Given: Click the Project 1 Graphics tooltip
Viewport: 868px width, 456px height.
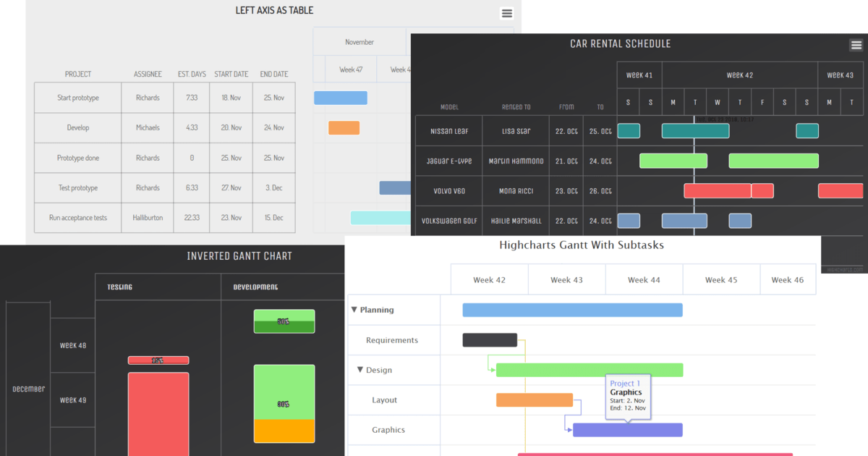Looking at the screenshot, I should pyautogui.click(x=628, y=397).
